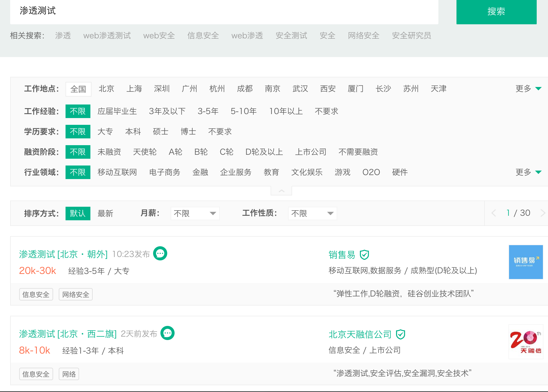This screenshot has height=392, width=548.
Task: Navigate to next page using right arrow
Action: (x=543, y=214)
